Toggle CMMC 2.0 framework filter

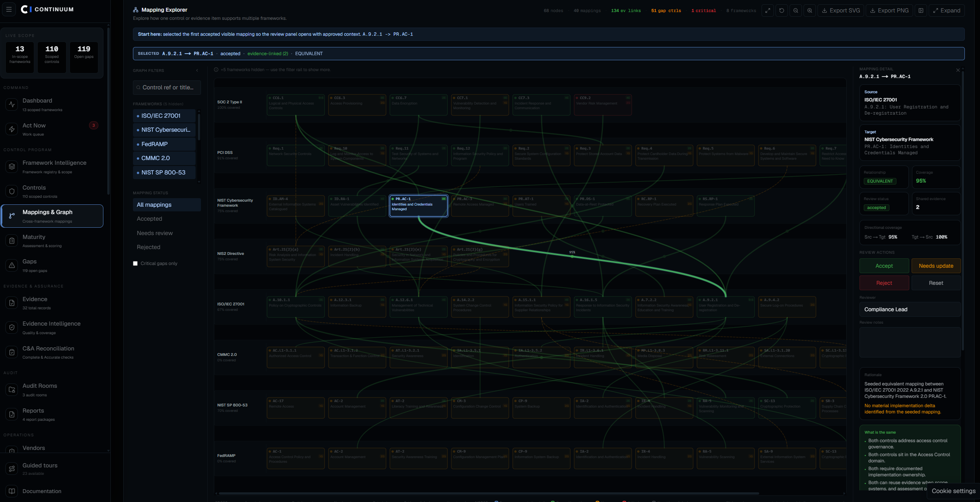[164, 158]
